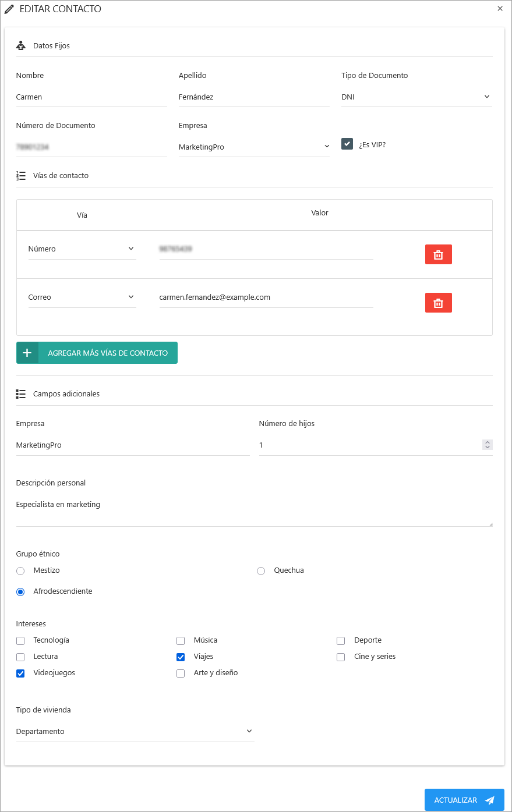Click the Datos Fijos section icon
The image size is (512, 812).
click(x=21, y=45)
